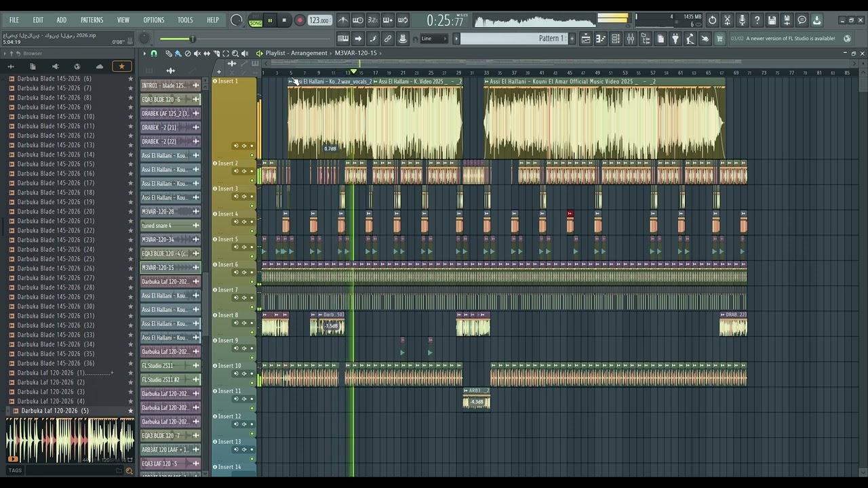
Task: Toggle wait for input before playing
Action: pyautogui.click(x=358, y=20)
